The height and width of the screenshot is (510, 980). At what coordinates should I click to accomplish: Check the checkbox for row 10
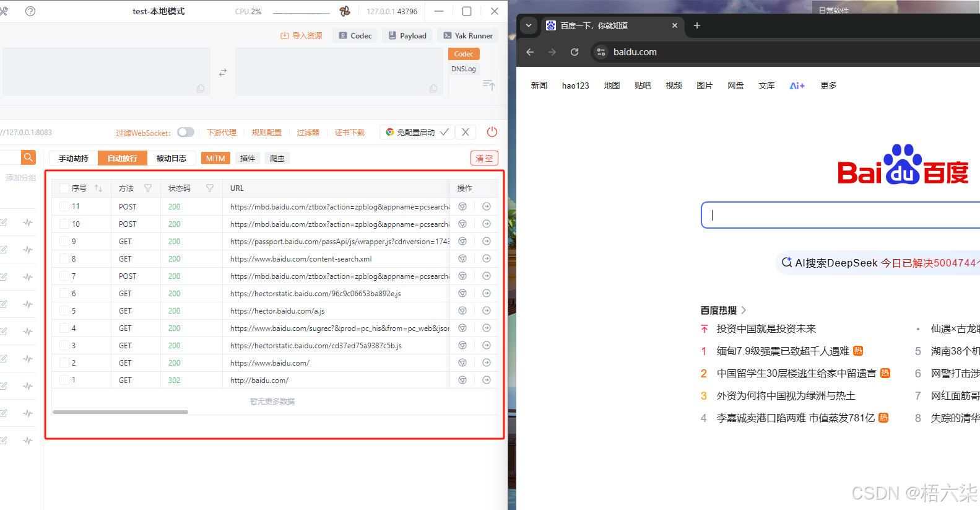[64, 224]
